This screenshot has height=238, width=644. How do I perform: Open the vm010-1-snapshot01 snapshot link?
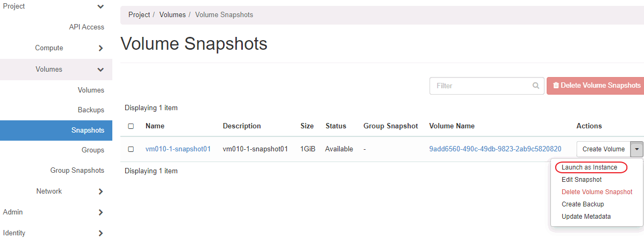coord(178,149)
